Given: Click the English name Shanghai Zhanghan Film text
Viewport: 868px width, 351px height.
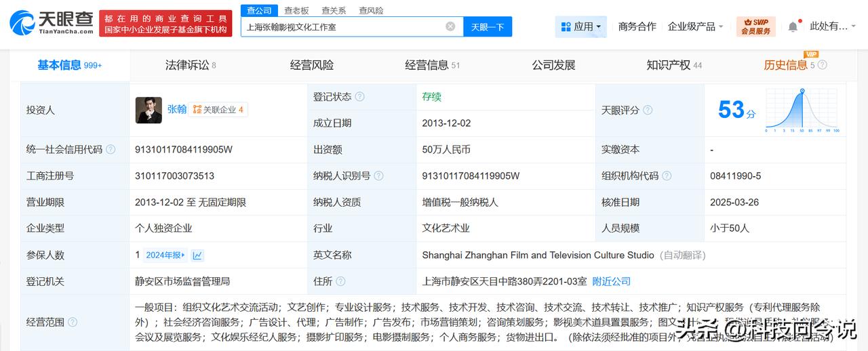Looking at the screenshot, I should pos(538,255).
